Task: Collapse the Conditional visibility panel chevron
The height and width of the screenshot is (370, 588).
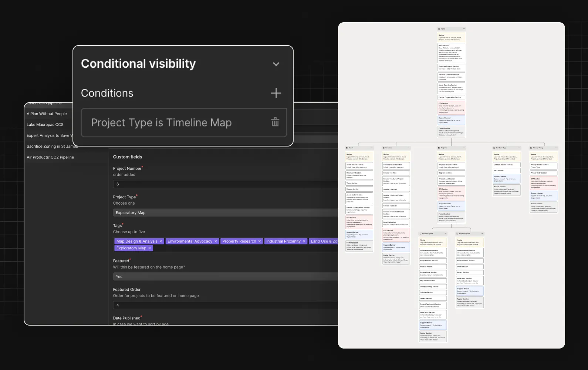Action: coord(276,64)
